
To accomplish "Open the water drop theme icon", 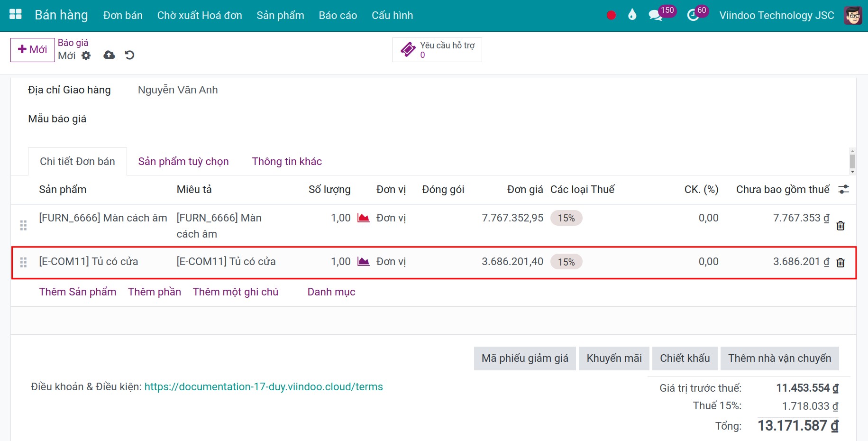I will tap(632, 15).
